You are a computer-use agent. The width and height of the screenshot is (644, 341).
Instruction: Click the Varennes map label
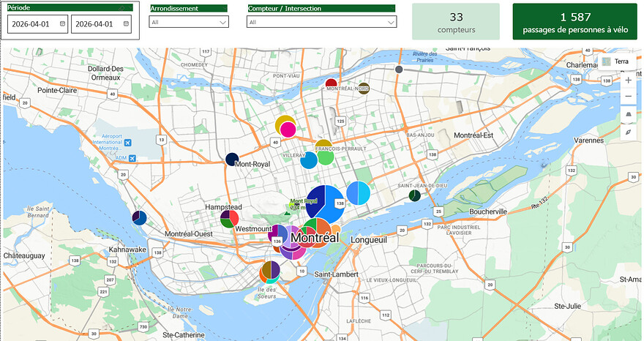[588, 140]
